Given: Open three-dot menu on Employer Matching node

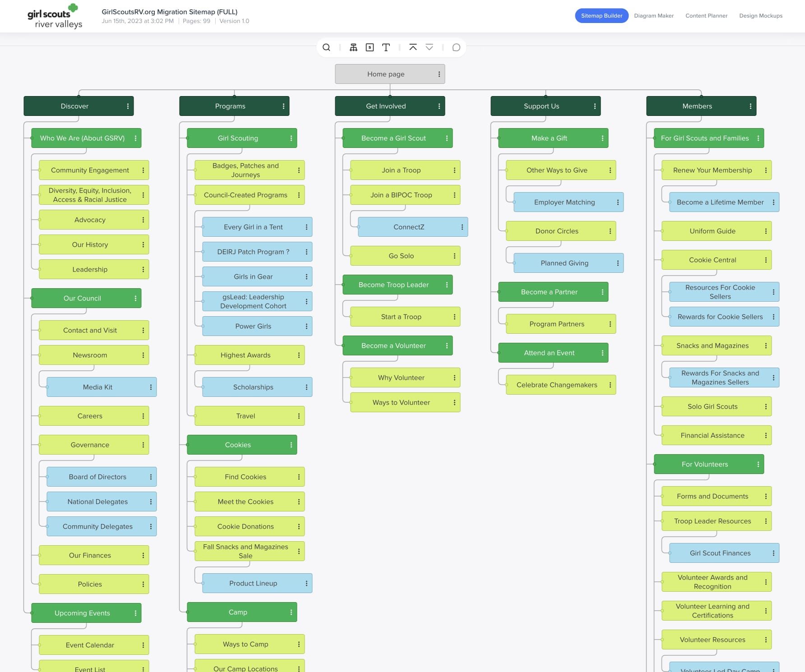Looking at the screenshot, I should [618, 202].
